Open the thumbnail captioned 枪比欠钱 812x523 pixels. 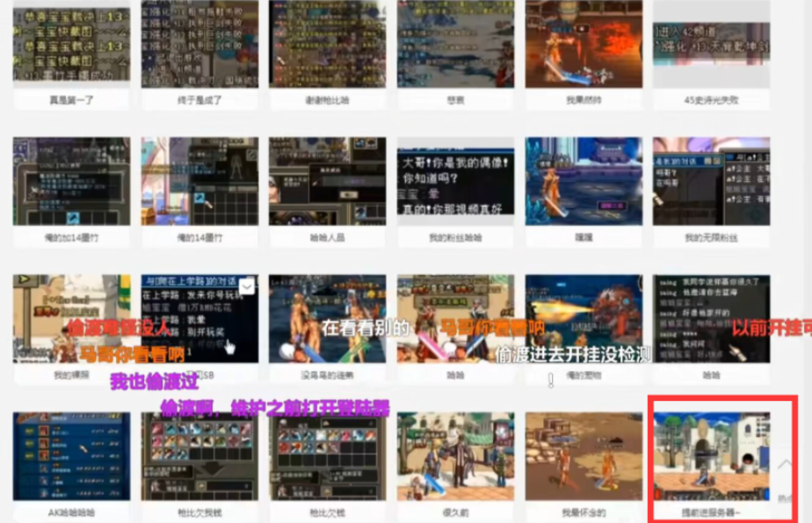pyautogui.click(x=327, y=456)
